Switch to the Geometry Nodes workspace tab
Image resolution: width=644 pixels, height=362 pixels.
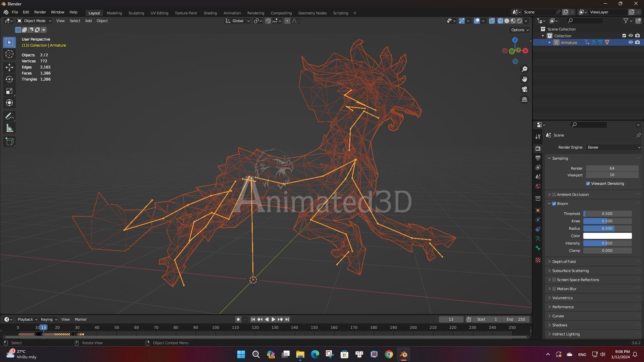coord(312,13)
